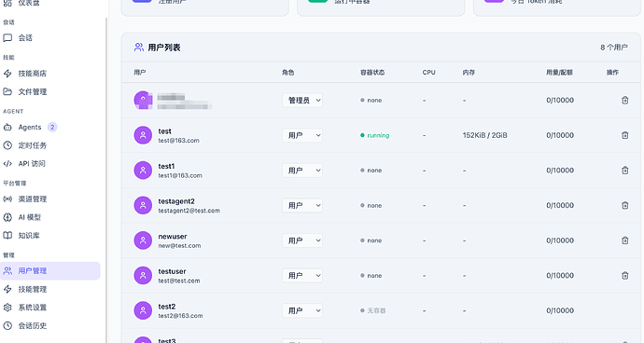644x343 pixels.
Task: Click the 用量/配额 column header
Action: pos(559,73)
